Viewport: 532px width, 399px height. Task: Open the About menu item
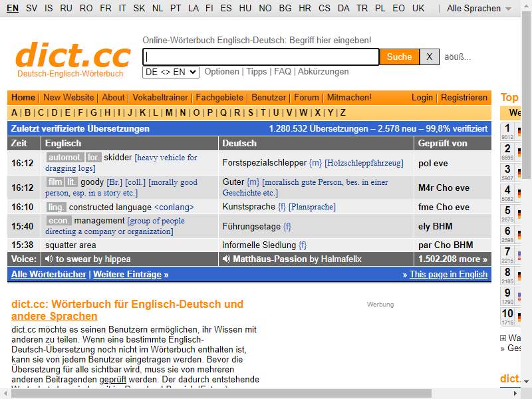pos(113,97)
